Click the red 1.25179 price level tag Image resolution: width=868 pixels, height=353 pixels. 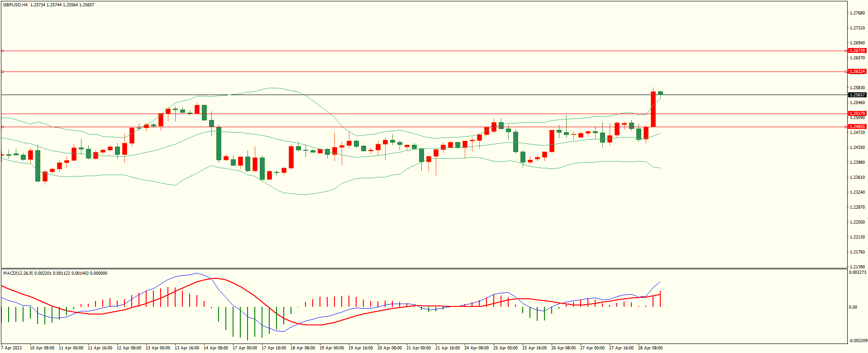[x=857, y=114]
